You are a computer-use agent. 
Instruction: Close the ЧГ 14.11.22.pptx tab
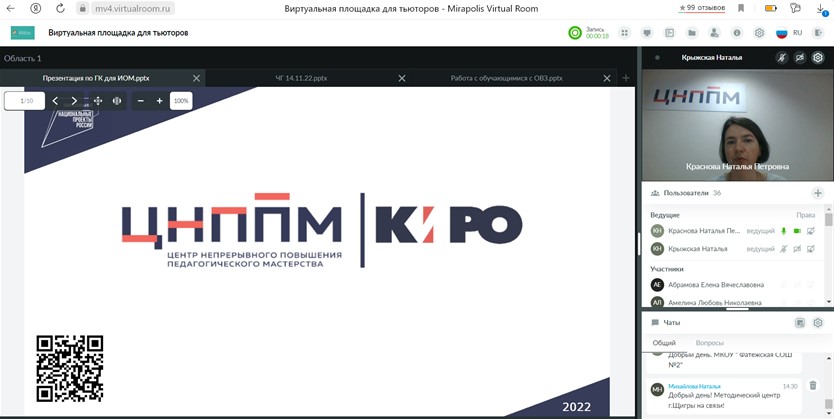[402, 78]
